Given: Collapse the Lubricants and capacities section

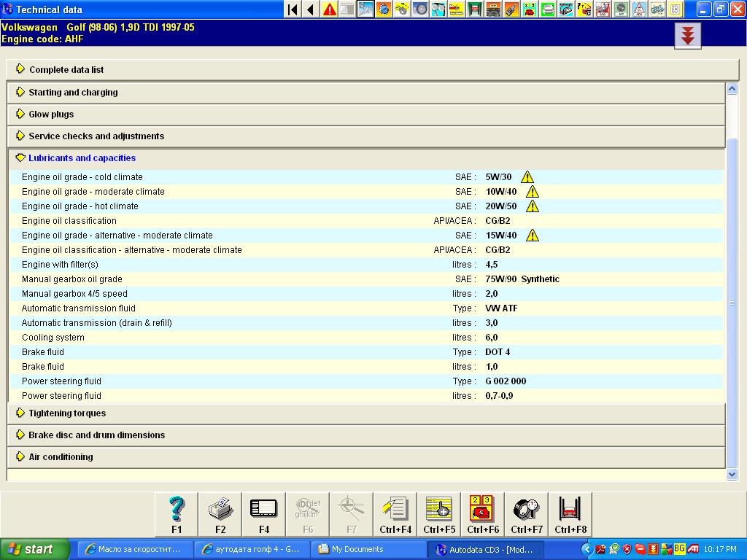Looking at the screenshot, I should (82, 158).
